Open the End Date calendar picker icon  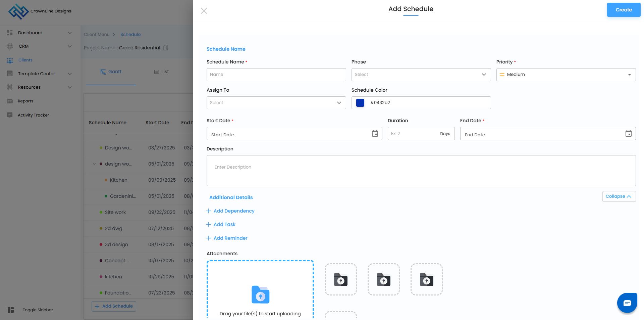629,133
